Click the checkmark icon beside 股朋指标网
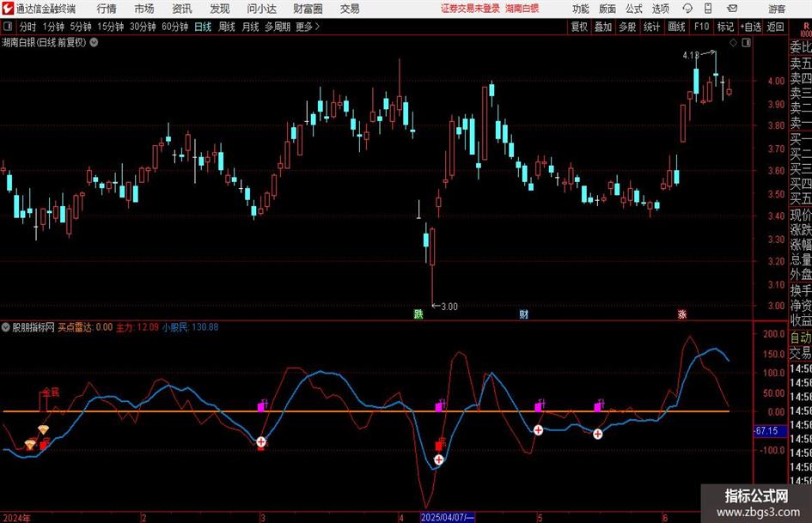The width and height of the screenshot is (812, 523). pyautogui.click(x=6, y=327)
